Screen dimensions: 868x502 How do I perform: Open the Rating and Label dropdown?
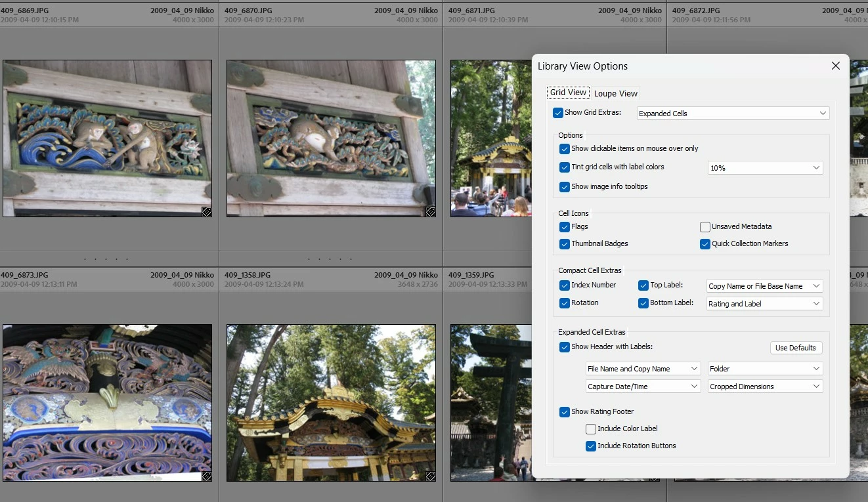click(x=764, y=304)
